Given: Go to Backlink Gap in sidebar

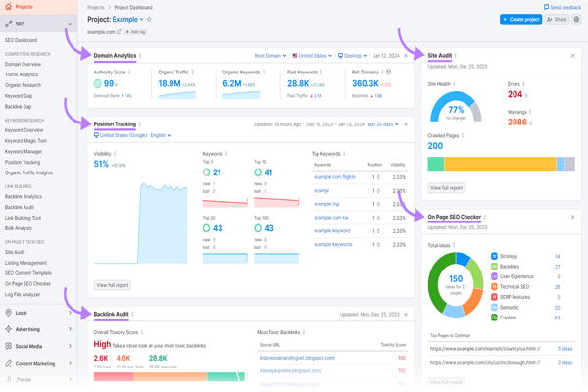Looking at the screenshot, I should click(x=22, y=107).
